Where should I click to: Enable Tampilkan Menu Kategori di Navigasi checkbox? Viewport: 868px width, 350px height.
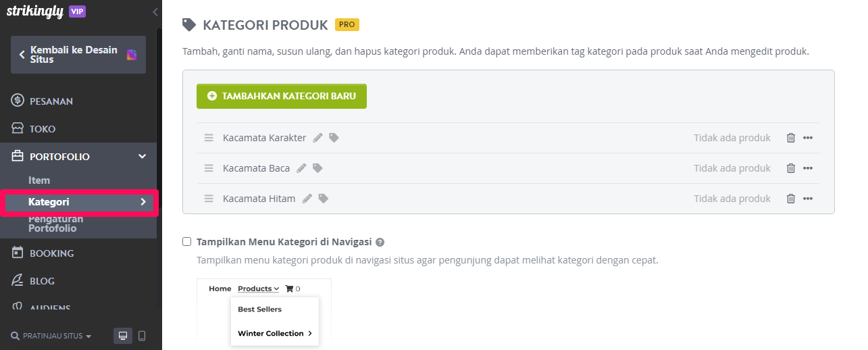click(x=187, y=241)
